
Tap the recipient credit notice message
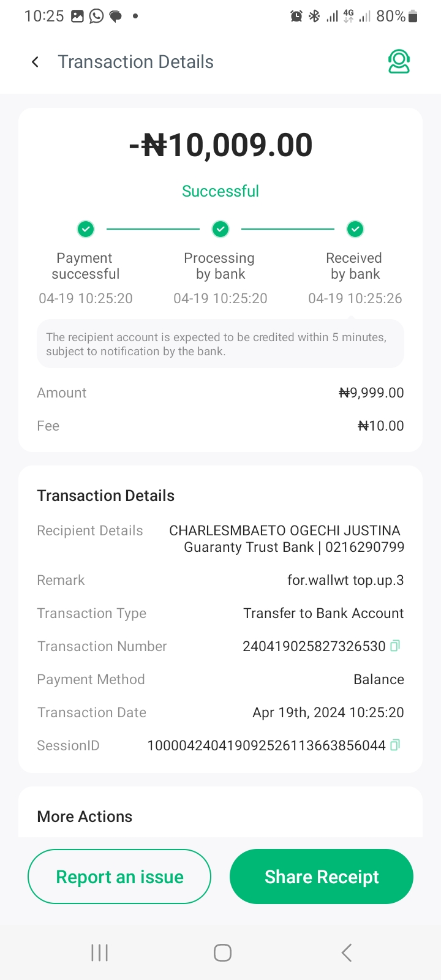(x=221, y=344)
